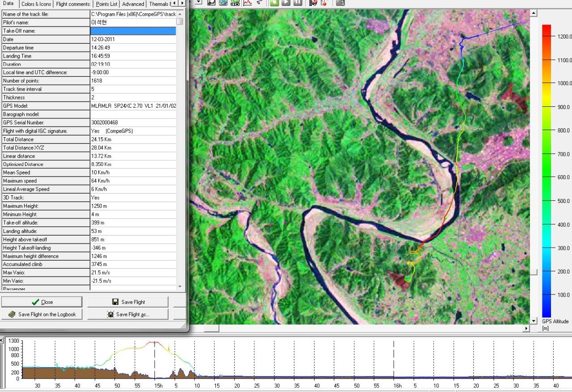
Task: Click the data panel resize grip corner
Action: coord(183,326)
